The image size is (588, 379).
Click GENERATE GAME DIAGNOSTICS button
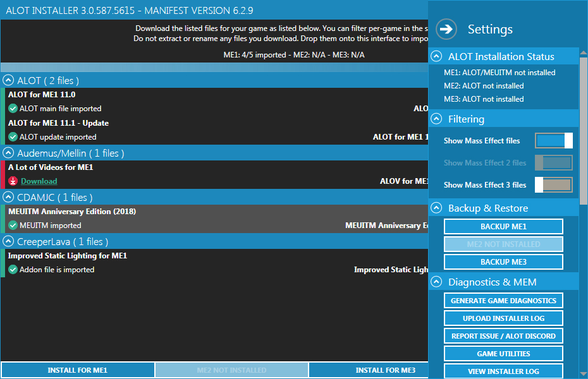(x=503, y=301)
